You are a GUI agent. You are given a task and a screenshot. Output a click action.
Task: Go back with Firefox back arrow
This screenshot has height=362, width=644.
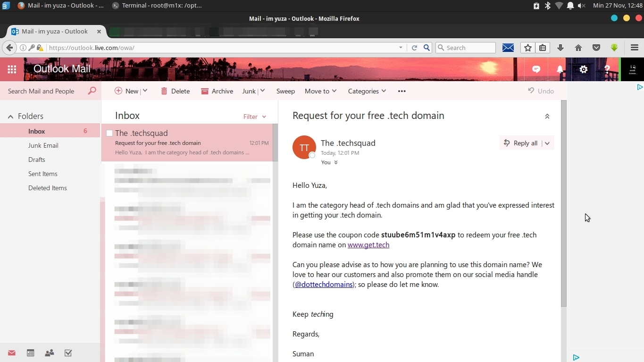tap(9, 48)
